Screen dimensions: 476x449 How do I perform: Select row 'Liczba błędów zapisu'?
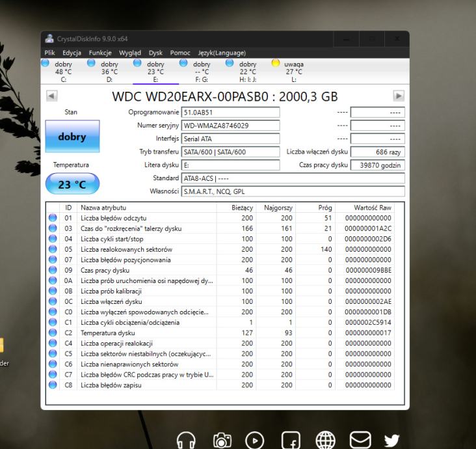pos(220,385)
